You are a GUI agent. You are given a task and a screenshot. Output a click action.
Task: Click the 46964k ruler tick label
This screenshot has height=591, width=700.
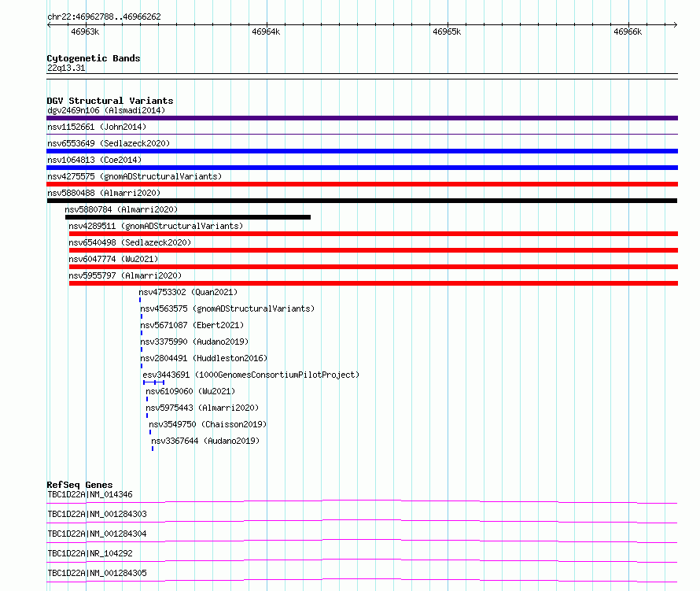[x=266, y=31]
